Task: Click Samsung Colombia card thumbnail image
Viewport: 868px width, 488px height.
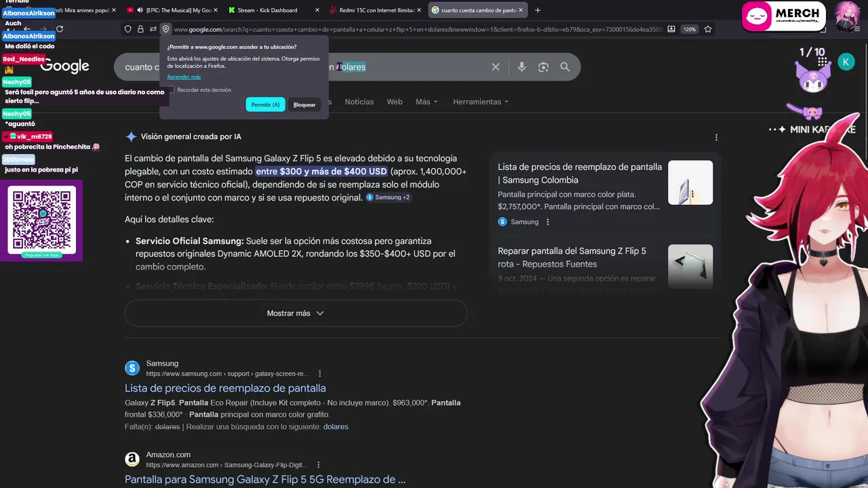Action: [x=690, y=182]
